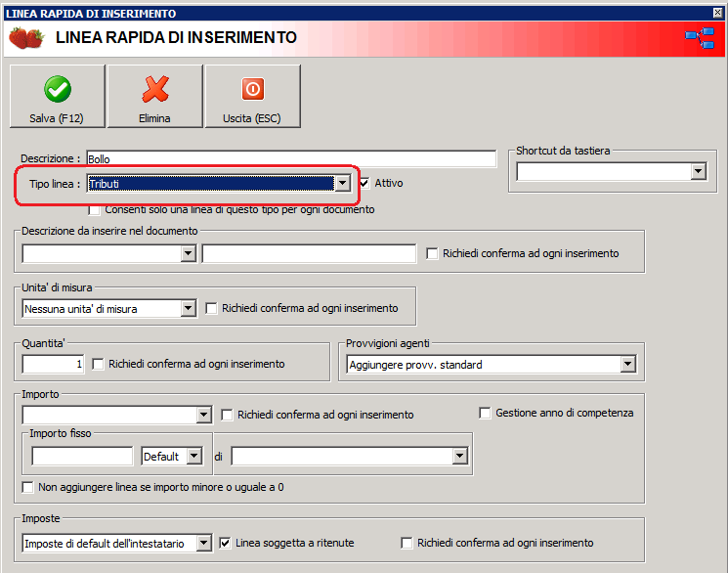Check Richiedi conferma in Importo group

point(227,415)
